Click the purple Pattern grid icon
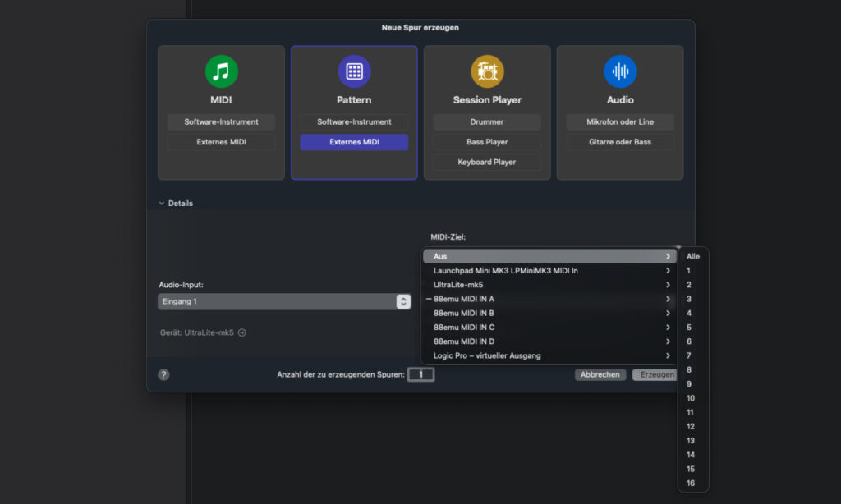Image resolution: width=841 pixels, height=504 pixels. (x=354, y=71)
